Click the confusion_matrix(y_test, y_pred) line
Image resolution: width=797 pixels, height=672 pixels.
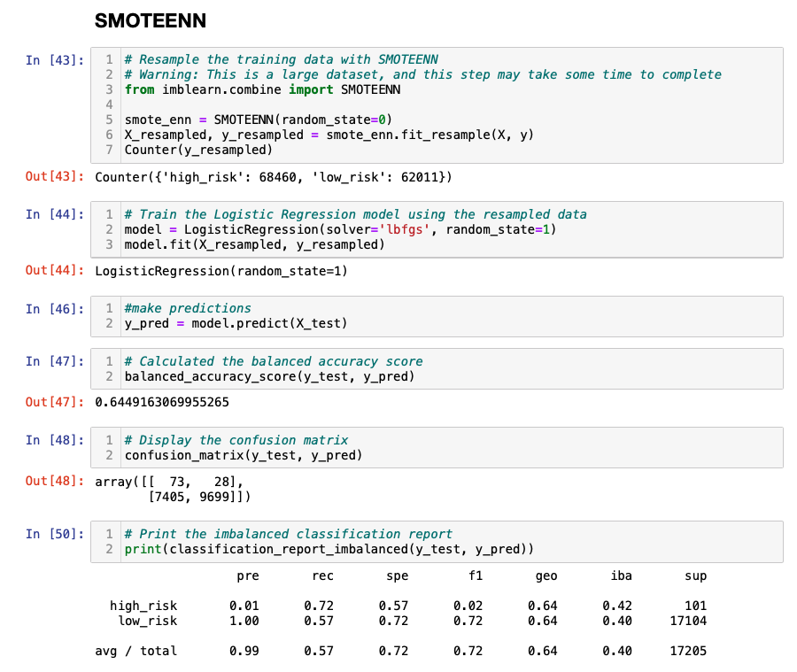pyautogui.click(x=244, y=455)
